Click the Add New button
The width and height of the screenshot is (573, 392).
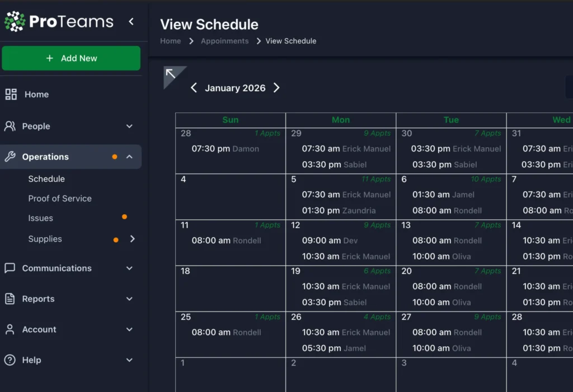click(71, 58)
